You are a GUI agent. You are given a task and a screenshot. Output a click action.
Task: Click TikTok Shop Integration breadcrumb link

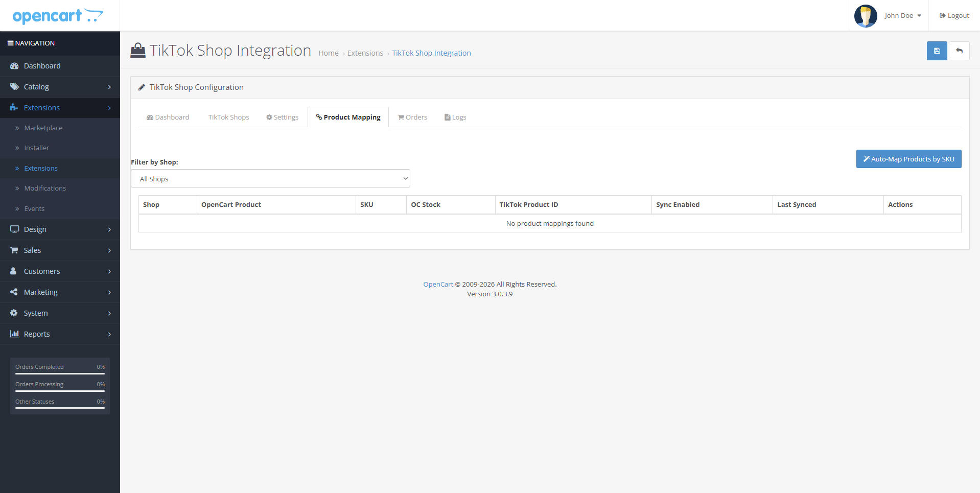tap(431, 53)
